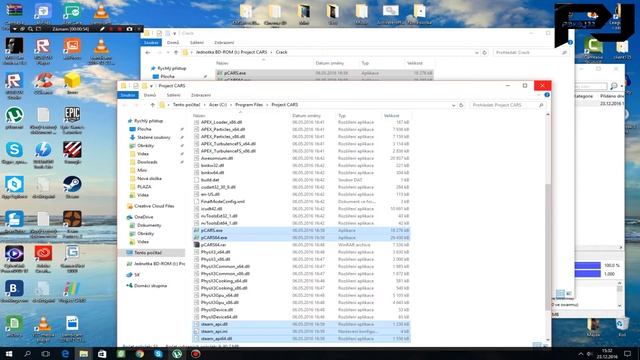640x360 pixels.
Task: Open File Explorer from the taskbar
Action: (x=84, y=354)
